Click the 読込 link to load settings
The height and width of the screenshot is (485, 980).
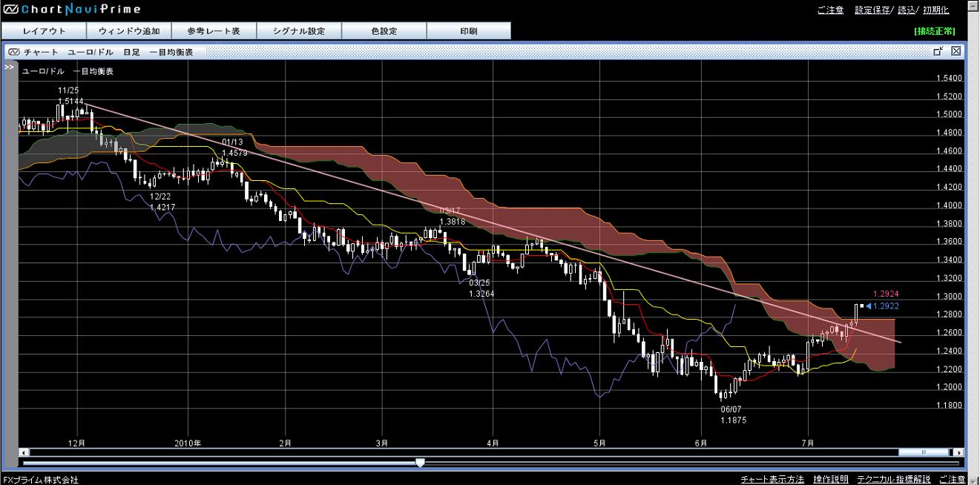(907, 10)
